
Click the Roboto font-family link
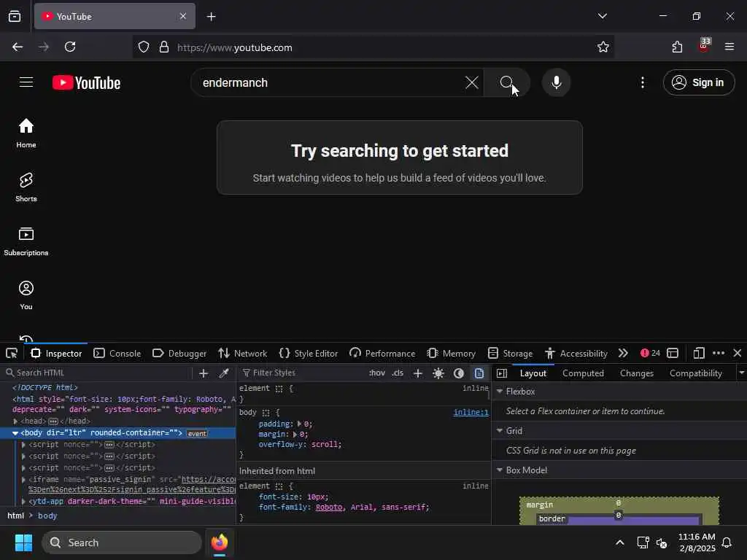[329, 507]
